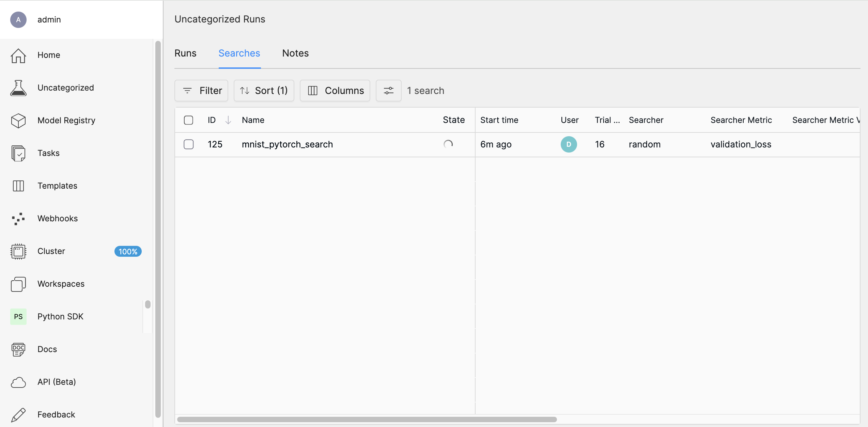
Task: Click the Searcher column header
Action: [x=646, y=120]
